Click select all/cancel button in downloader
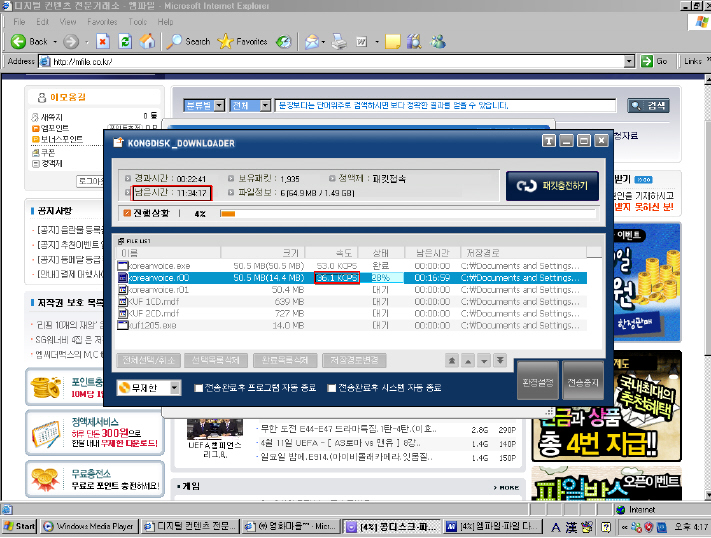Image resolution: width=711 pixels, height=538 pixels. tap(149, 361)
